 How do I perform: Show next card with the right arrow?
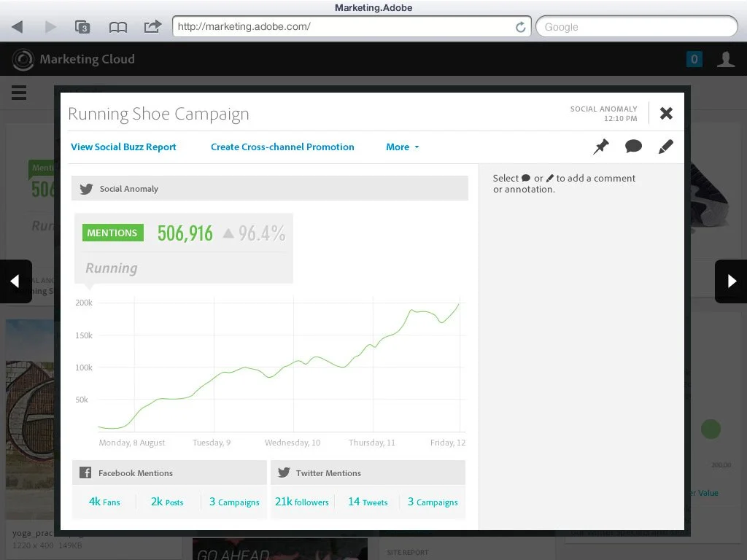(x=731, y=281)
